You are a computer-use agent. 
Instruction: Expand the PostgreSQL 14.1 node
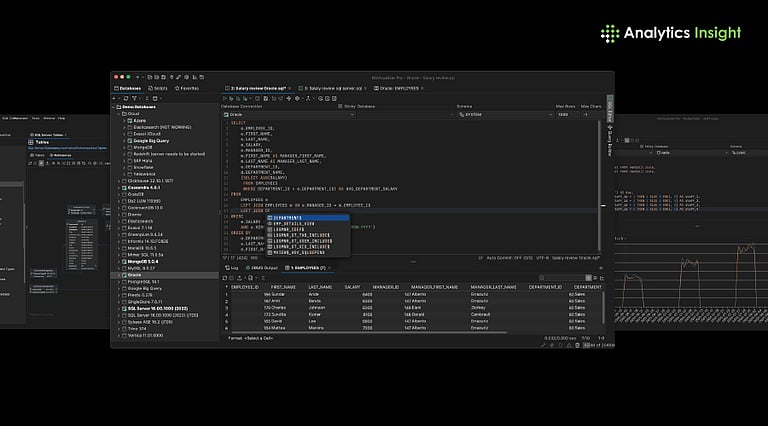(119, 282)
